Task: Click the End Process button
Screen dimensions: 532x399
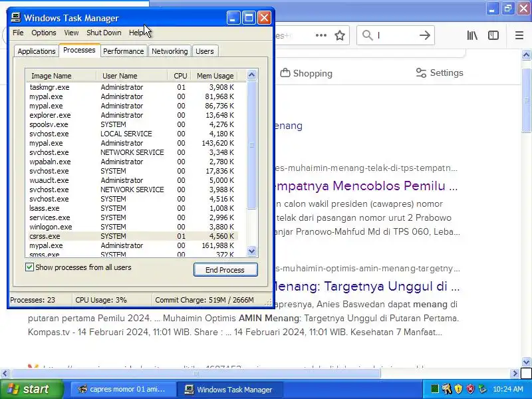Action: [x=225, y=270]
